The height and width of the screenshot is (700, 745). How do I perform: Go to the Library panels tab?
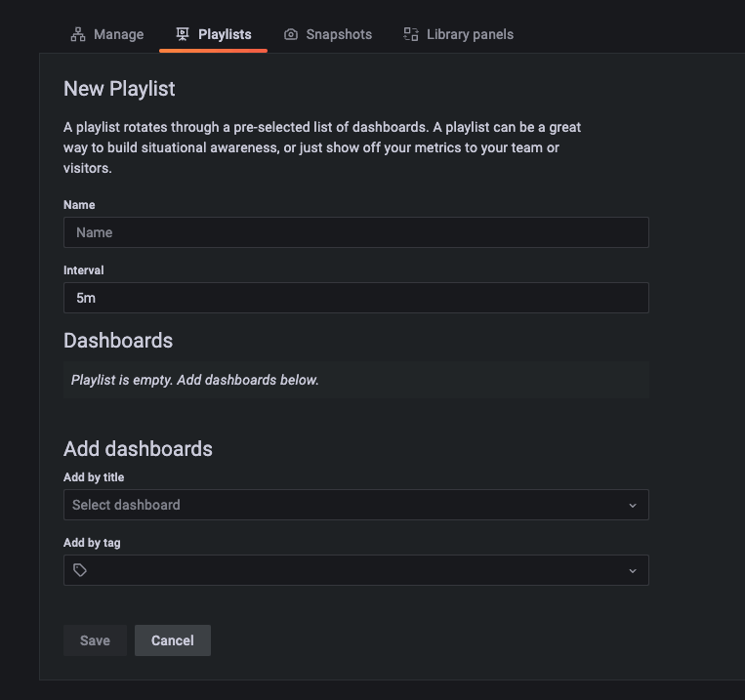[x=470, y=34]
